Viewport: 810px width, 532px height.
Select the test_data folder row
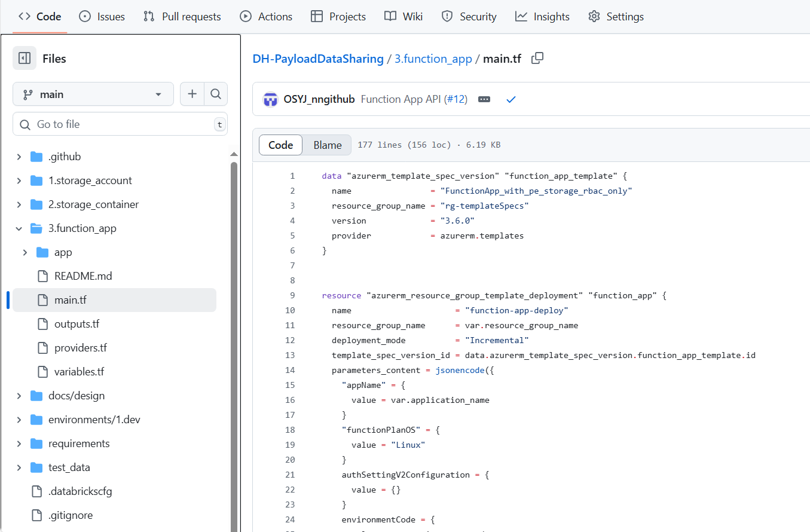pos(114,467)
